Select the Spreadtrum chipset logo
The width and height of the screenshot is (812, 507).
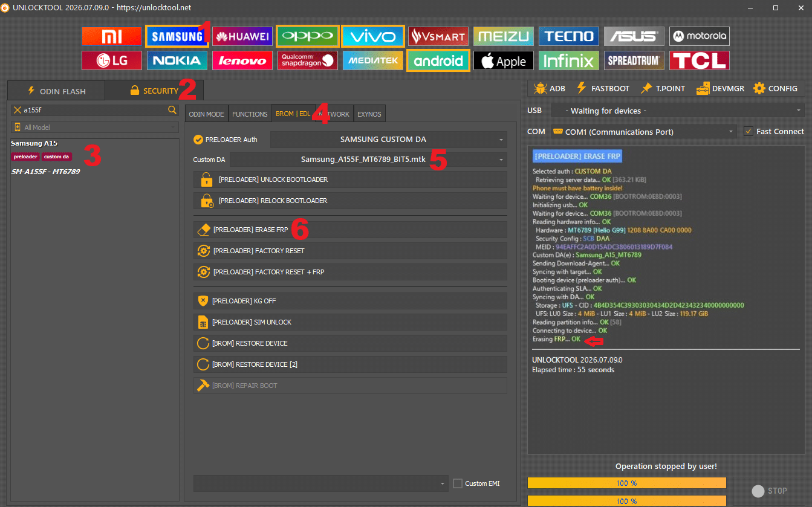(634, 60)
